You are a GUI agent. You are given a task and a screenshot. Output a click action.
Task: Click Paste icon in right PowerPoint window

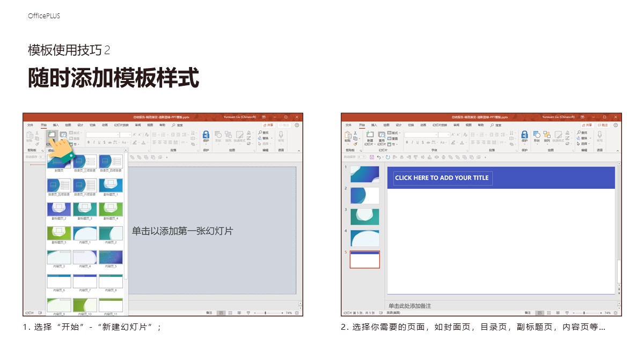click(348, 135)
